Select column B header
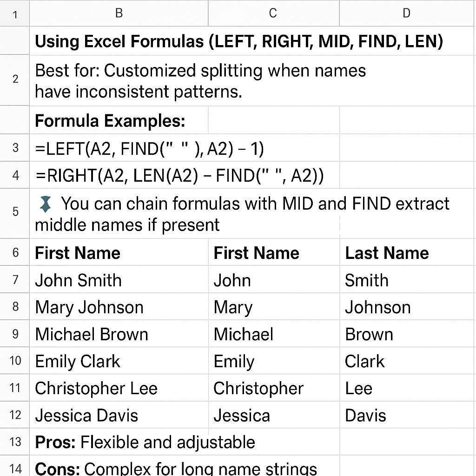Viewport: 476px width, 476px height. pos(119,13)
